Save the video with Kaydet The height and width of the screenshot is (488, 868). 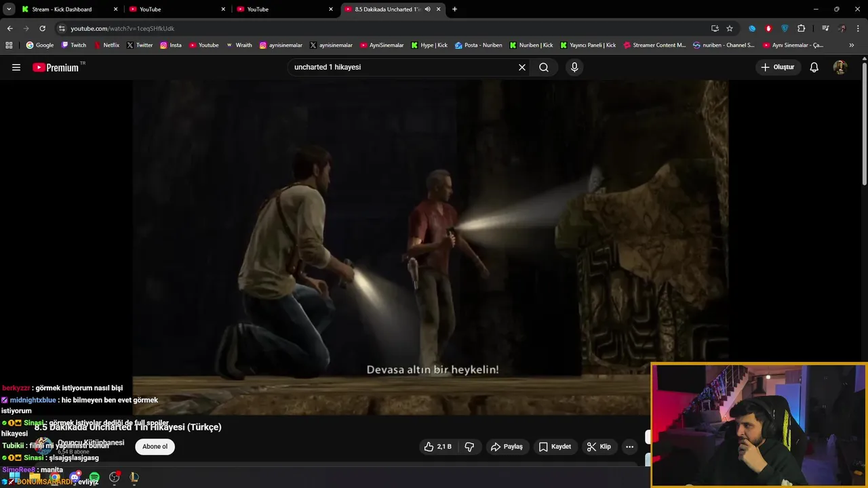[555, 447]
